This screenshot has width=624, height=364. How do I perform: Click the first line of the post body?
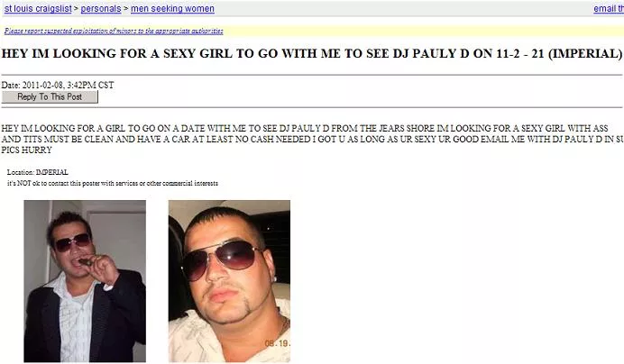pos(305,128)
